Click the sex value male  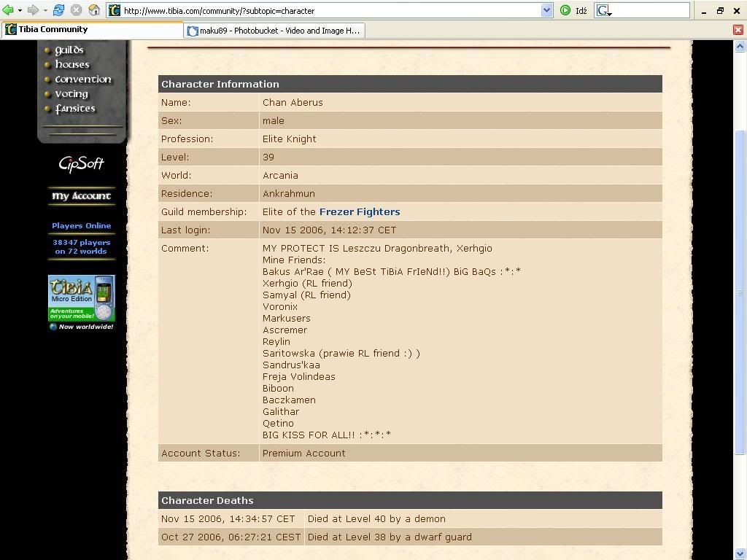(x=274, y=121)
